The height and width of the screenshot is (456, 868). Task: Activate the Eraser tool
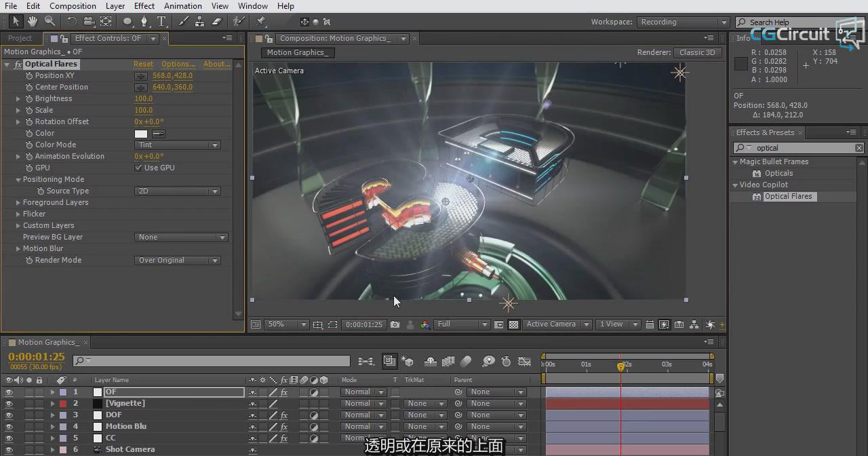click(216, 22)
